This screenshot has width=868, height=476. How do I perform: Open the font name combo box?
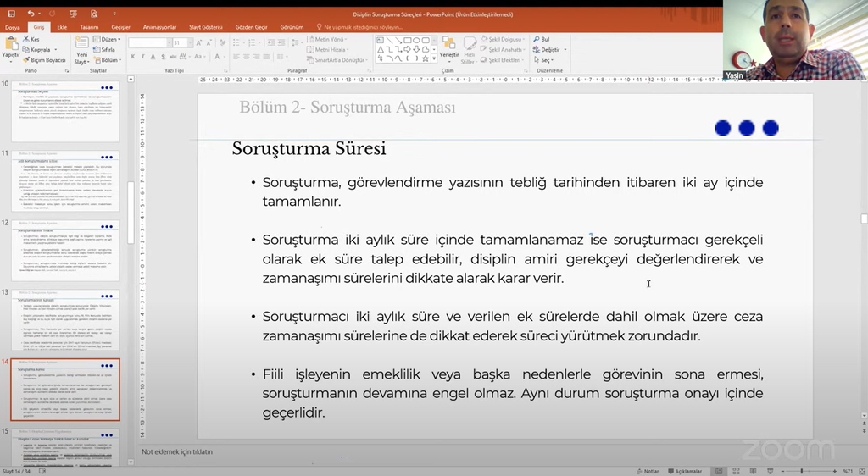click(149, 42)
